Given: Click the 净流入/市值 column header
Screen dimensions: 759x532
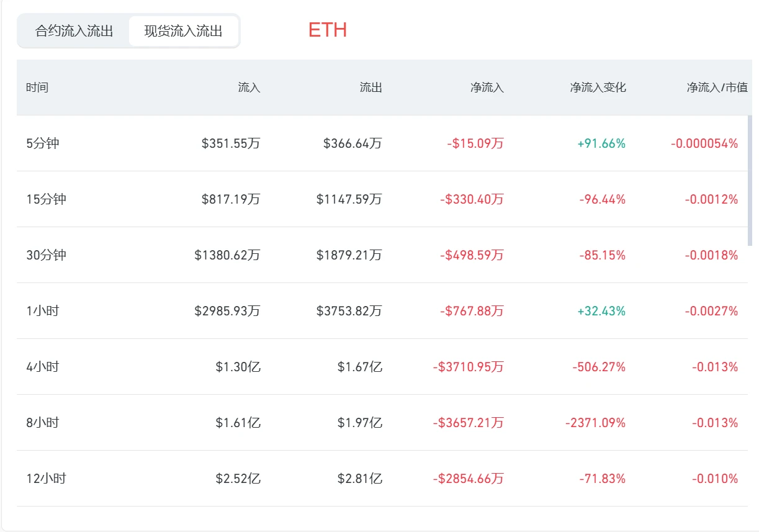Looking at the screenshot, I should 717,88.
